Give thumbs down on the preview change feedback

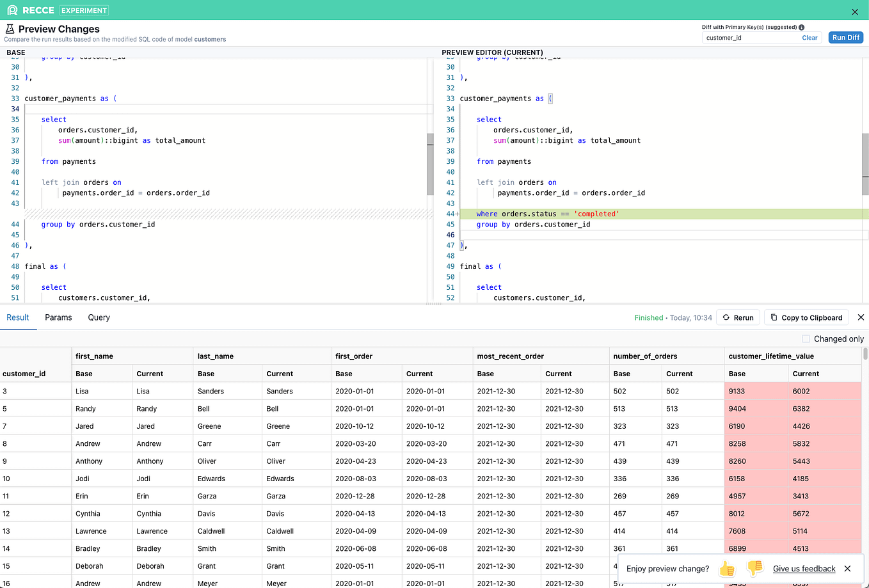click(x=755, y=568)
